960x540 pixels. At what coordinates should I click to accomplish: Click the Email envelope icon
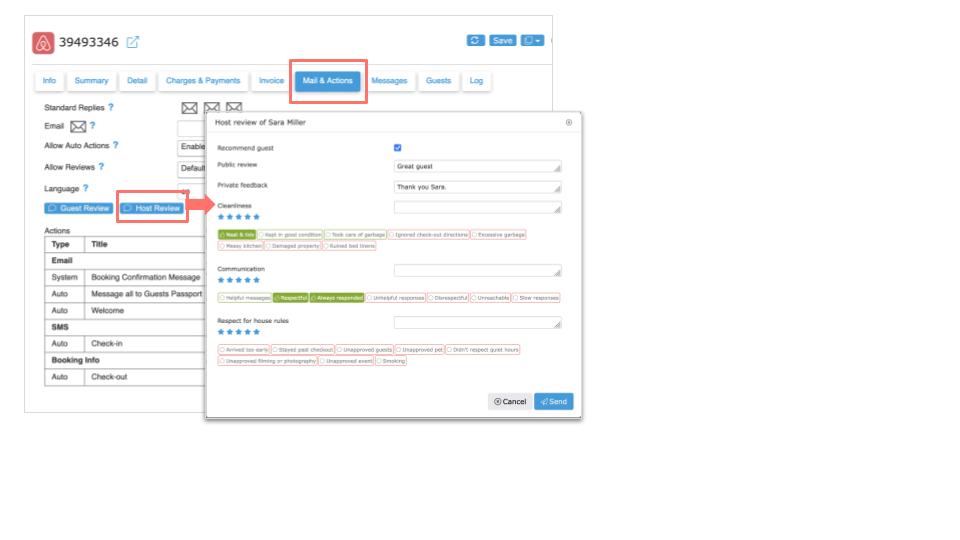tap(78, 127)
